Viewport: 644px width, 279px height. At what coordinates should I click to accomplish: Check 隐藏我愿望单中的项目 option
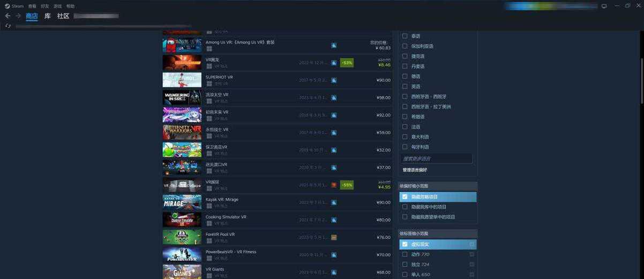405,217
